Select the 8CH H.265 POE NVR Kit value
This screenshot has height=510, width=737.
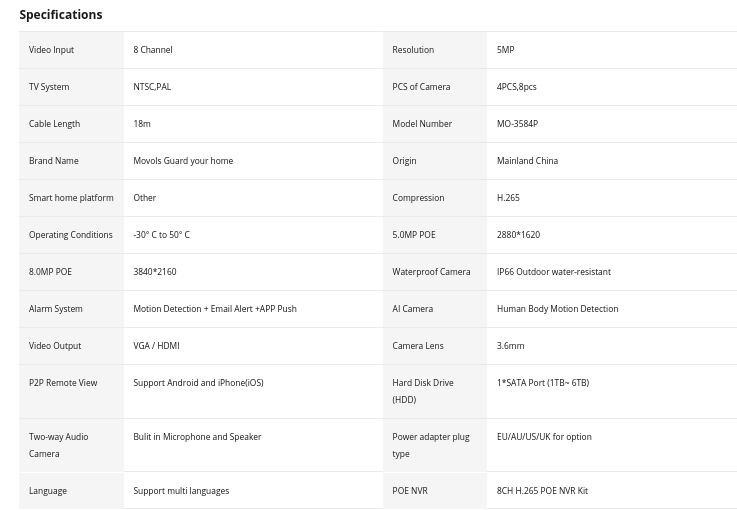(x=542, y=491)
